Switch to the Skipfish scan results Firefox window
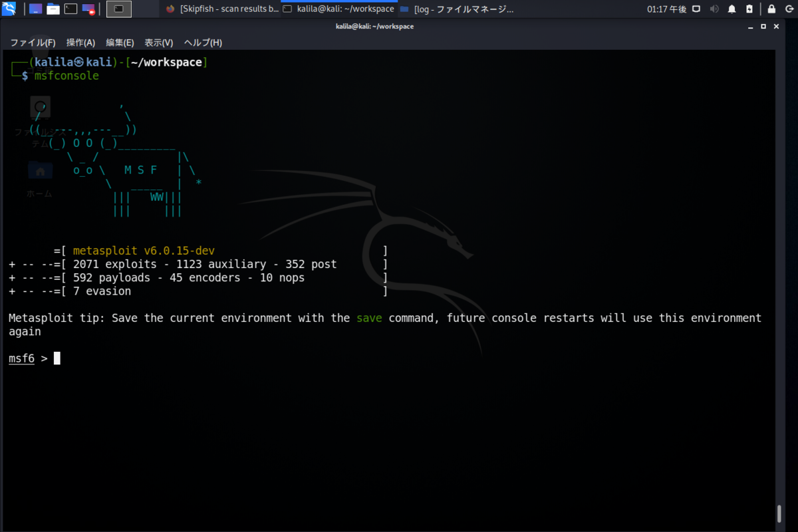798x532 pixels. [x=222, y=9]
